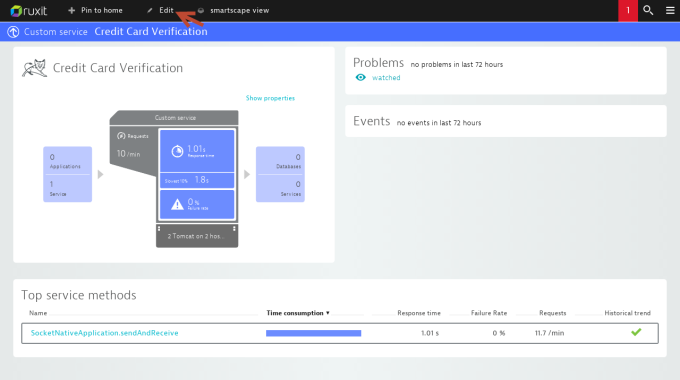Image resolution: width=680 pixels, height=380 pixels.
Task: Click the blue time consumption bar
Action: (x=314, y=333)
